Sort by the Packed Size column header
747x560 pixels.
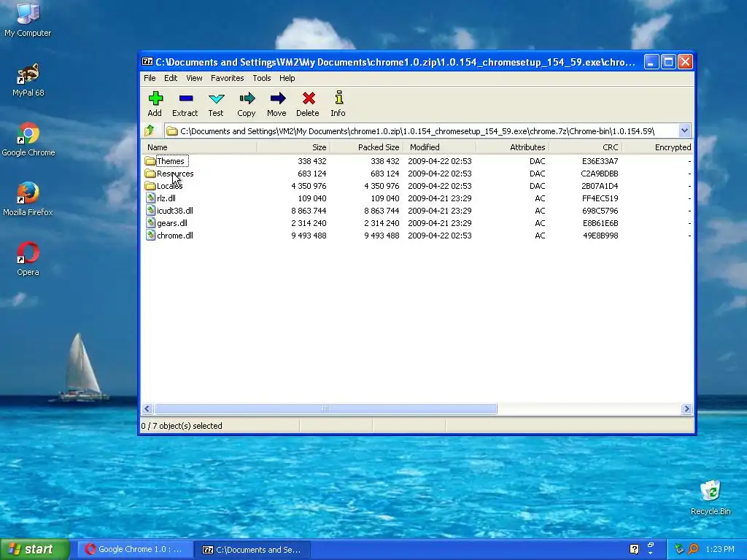366,147
